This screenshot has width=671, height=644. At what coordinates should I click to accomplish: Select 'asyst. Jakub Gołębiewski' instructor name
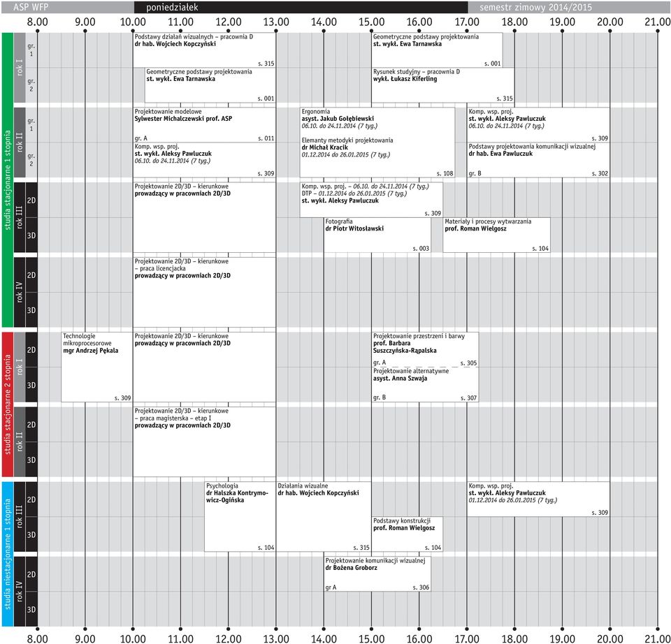[x=338, y=119]
